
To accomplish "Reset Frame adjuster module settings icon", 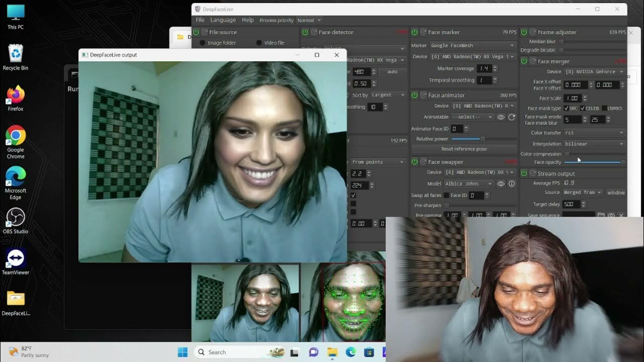I will (x=533, y=32).
